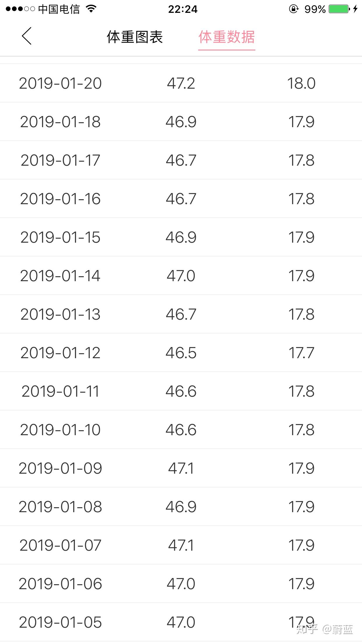Tap the 17.7 BMI value
Image resolution: width=362 pixels, height=644 pixels.
pyautogui.click(x=301, y=353)
